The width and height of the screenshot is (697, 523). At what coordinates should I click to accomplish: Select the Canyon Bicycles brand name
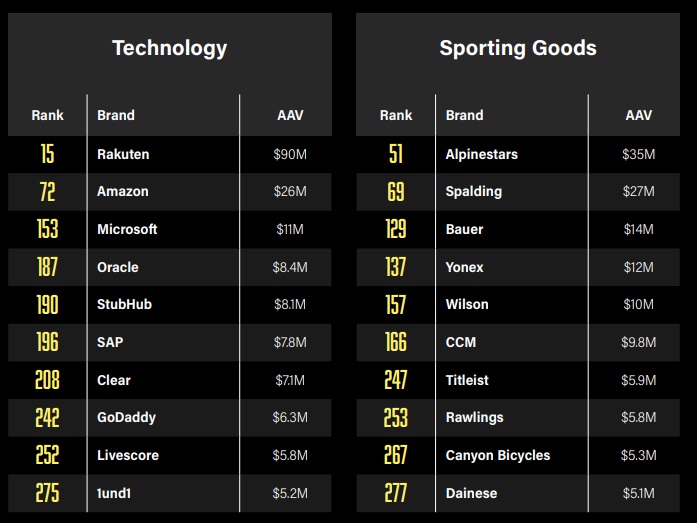point(498,455)
